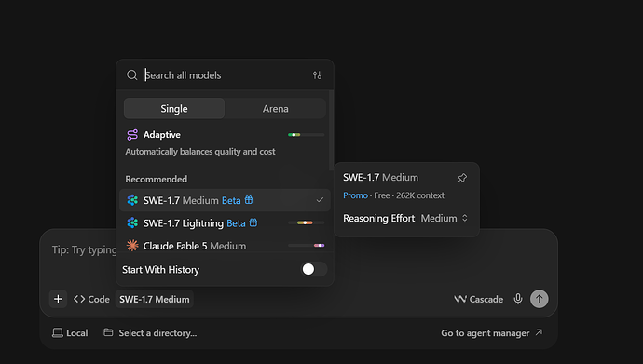Image resolution: width=643 pixels, height=364 pixels.
Task: Click the search magnifier icon
Action: (x=131, y=74)
